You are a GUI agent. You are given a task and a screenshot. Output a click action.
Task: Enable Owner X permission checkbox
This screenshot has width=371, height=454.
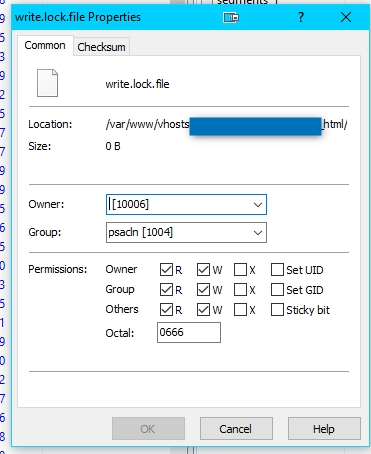point(240,270)
